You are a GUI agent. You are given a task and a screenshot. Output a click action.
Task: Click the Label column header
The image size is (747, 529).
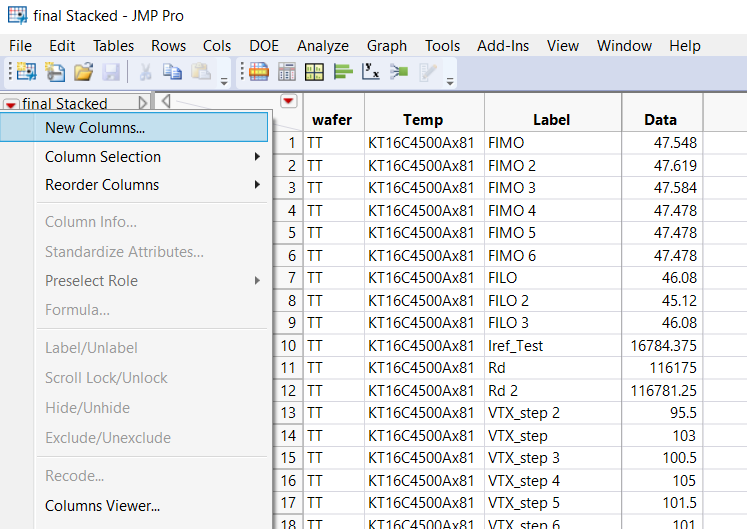click(552, 120)
